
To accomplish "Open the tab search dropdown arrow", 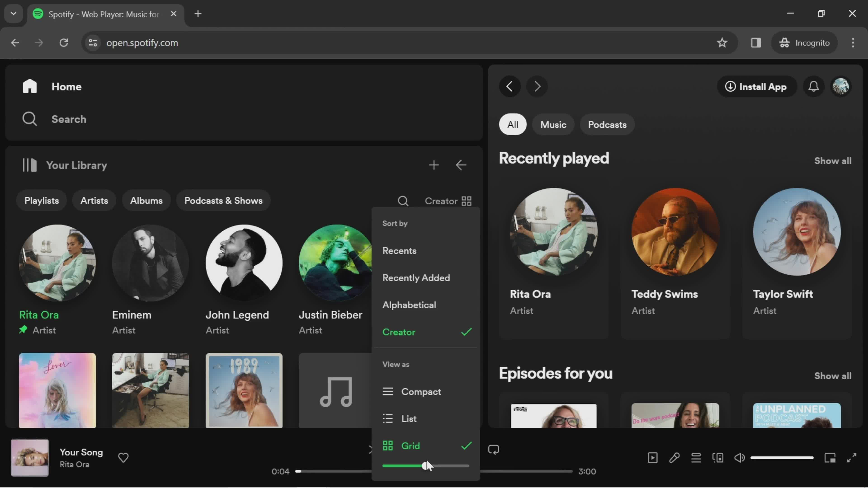I will pos(14,14).
